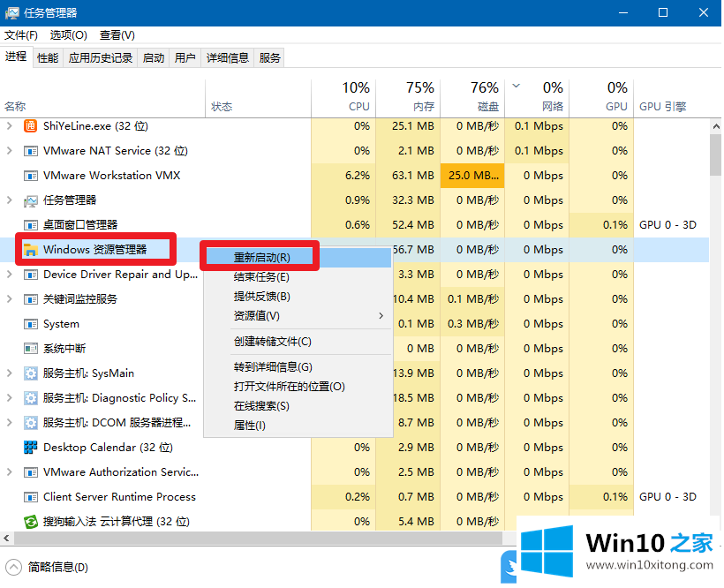Switch to the 启动 tab
Screen dimensions: 724x588
pyautogui.click(x=154, y=57)
